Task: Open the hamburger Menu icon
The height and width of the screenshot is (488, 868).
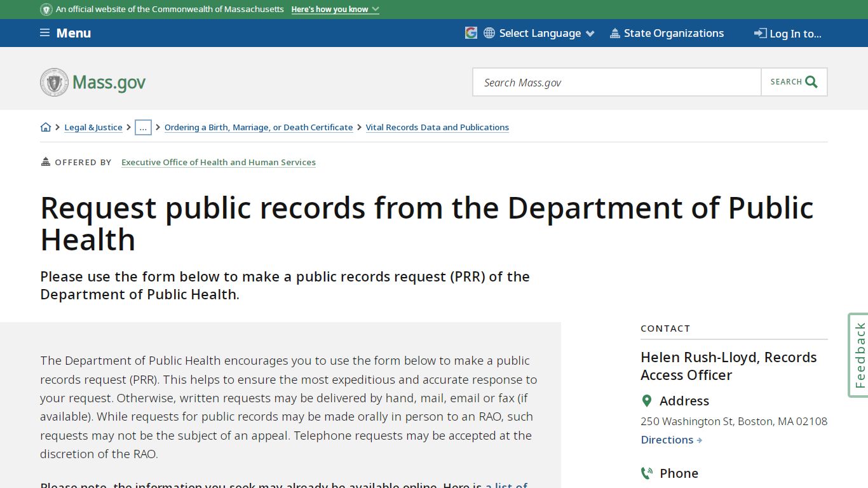Action: pyautogui.click(x=44, y=33)
